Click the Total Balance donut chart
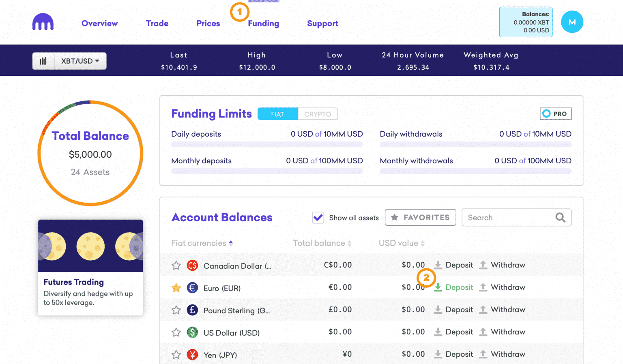623x364 pixels. 90,153
